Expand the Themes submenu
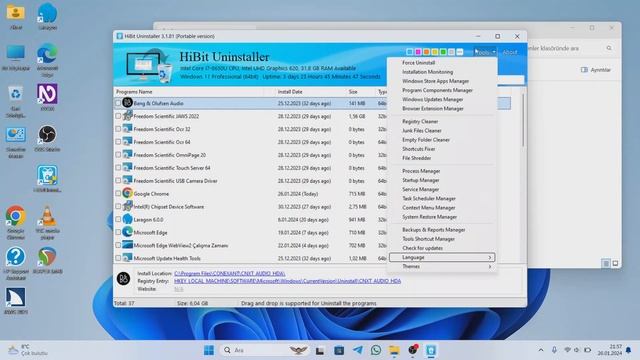640x360 pixels. [x=442, y=267]
